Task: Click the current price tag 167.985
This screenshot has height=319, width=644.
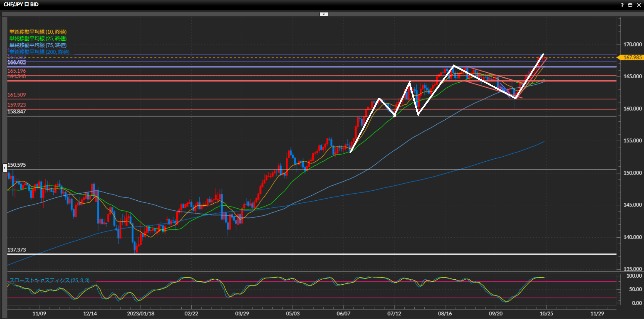Action: pos(632,57)
